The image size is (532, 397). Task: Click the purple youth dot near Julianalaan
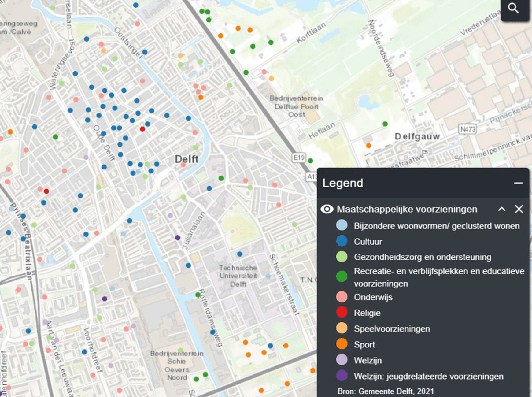pos(178,238)
